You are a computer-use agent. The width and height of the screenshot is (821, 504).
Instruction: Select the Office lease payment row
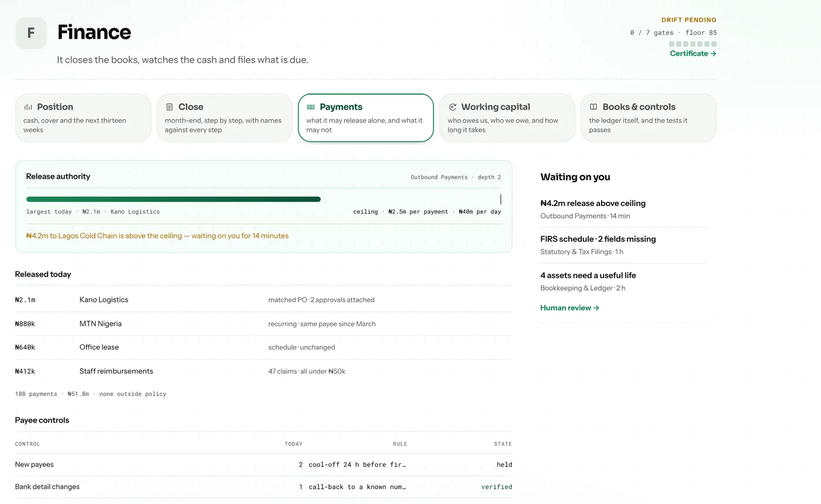(x=263, y=347)
